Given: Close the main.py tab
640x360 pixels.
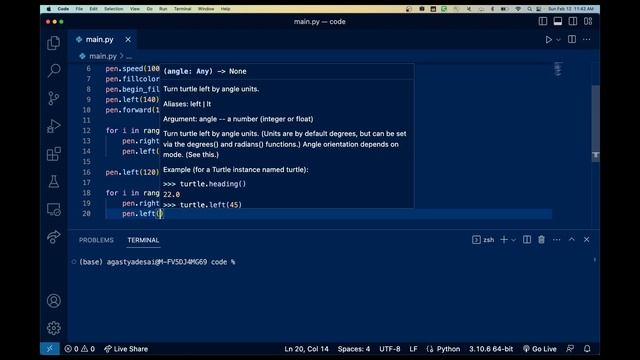Looking at the screenshot, I should tap(128, 40).
